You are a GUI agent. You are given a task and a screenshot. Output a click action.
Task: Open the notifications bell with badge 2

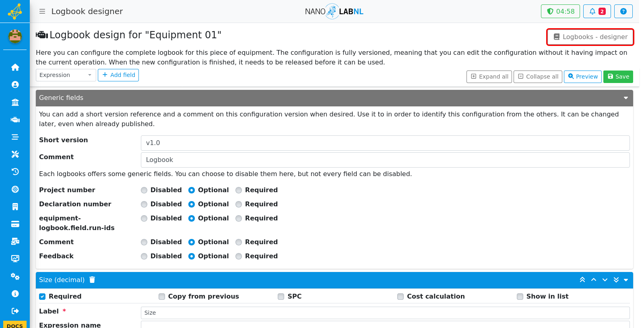tap(597, 11)
